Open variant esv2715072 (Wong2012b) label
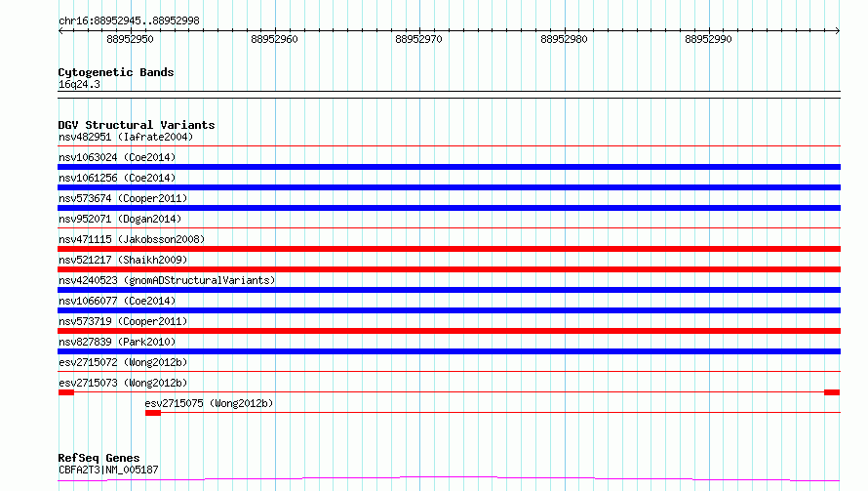The height and width of the screenshot is (491, 868). [x=123, y=362]
